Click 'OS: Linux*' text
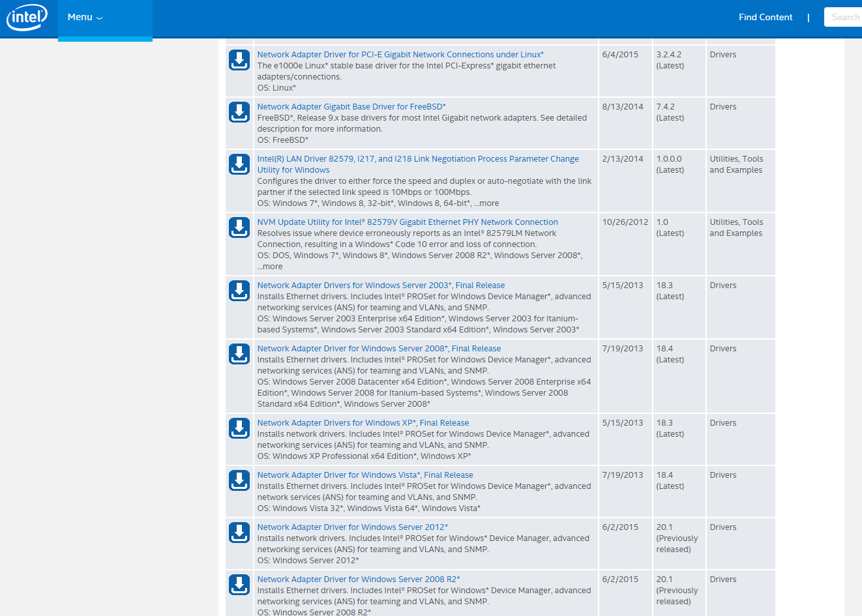The height and width of the screenshot is (616, 862). [x=276, y=88]
